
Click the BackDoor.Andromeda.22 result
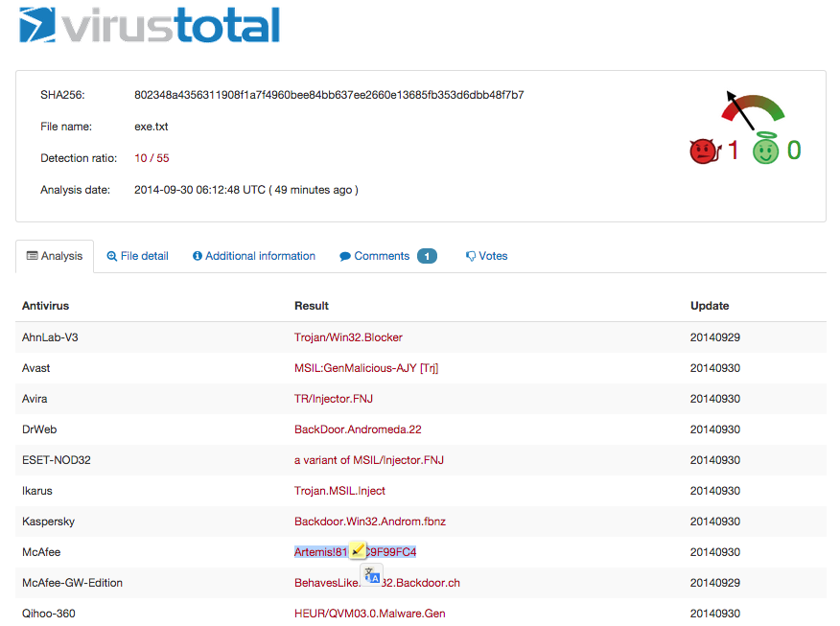[358, 429]
